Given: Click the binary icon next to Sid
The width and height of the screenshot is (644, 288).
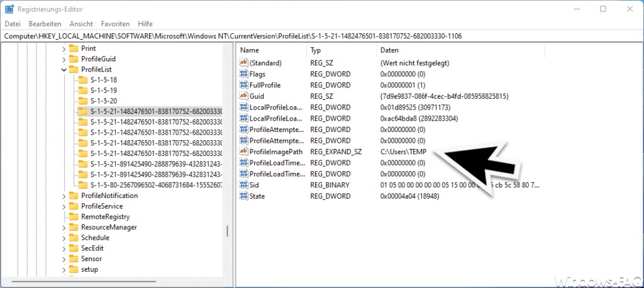Looking at the screenshot, I should pyautogui.click(x=243, y=185).
